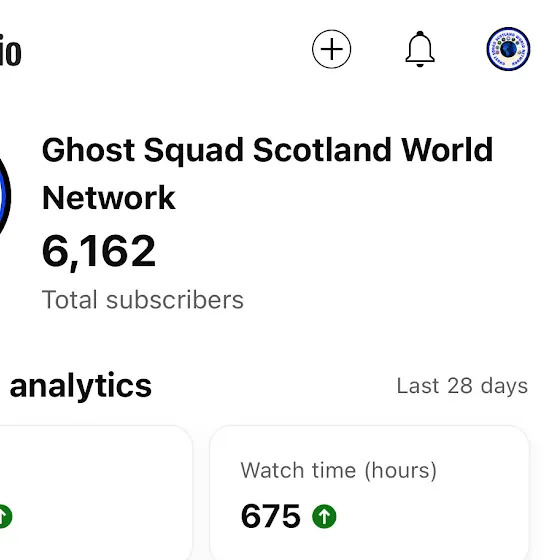This screenshot has height=560, width=560.
Task: Click the green arrow in the left analytics card
Action: pyautogui.click(x=5, y=516)
